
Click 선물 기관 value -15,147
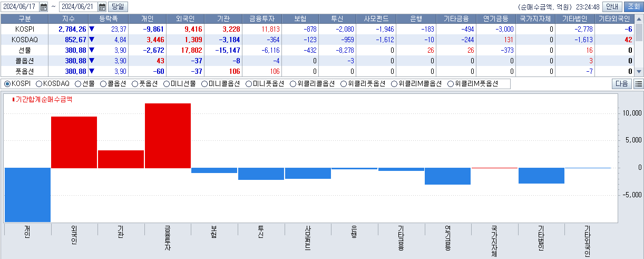[x=228, y=50]
